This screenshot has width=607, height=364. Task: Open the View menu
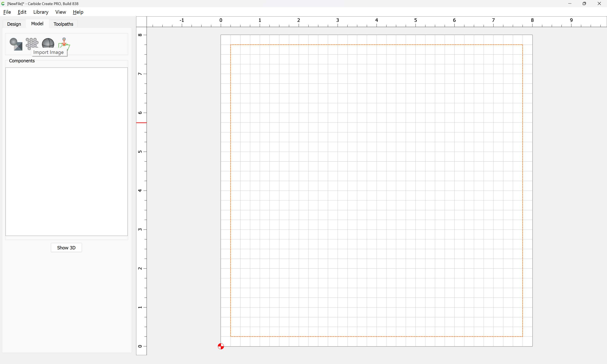pyautogui.click(x=60, y=12)
